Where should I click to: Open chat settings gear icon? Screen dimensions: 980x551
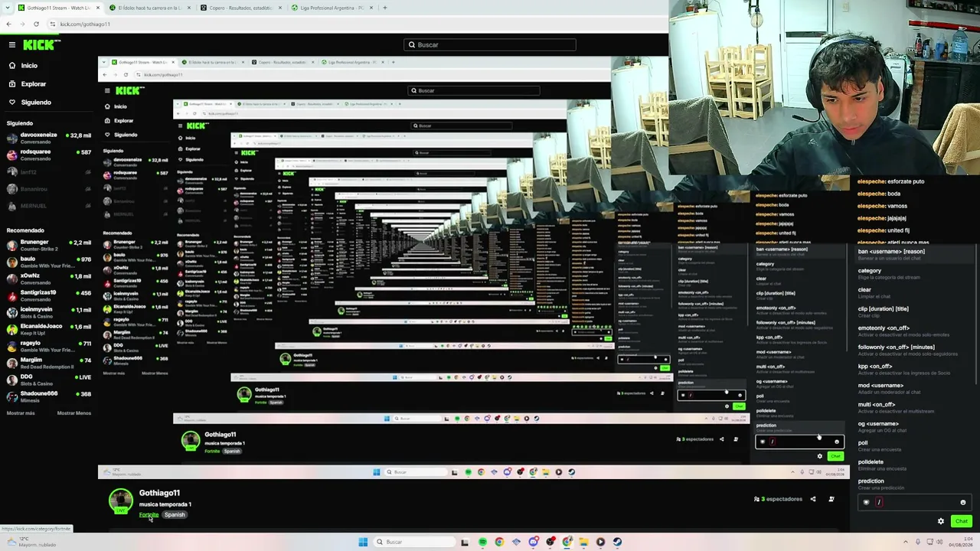[x=941, y=521]
